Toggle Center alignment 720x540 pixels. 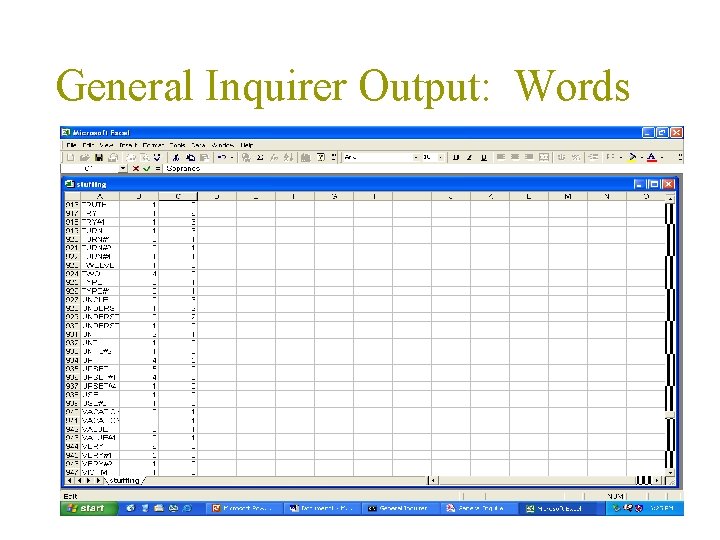coord(515,158)
